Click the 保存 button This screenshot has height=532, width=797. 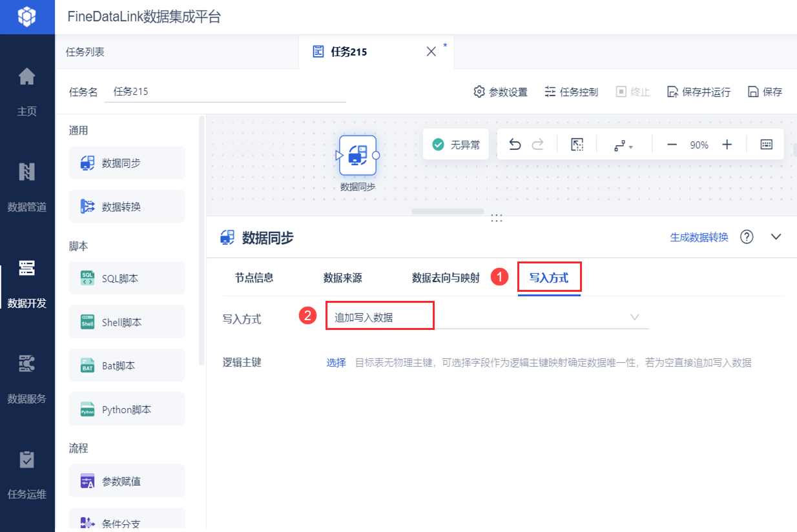[x=765, y=92]
